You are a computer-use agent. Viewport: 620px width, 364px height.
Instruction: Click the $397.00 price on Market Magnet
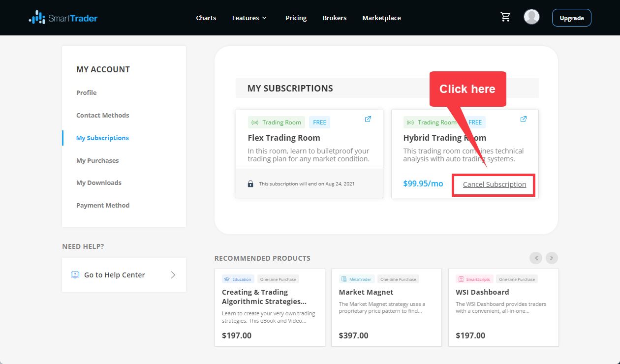click(353, 335)
